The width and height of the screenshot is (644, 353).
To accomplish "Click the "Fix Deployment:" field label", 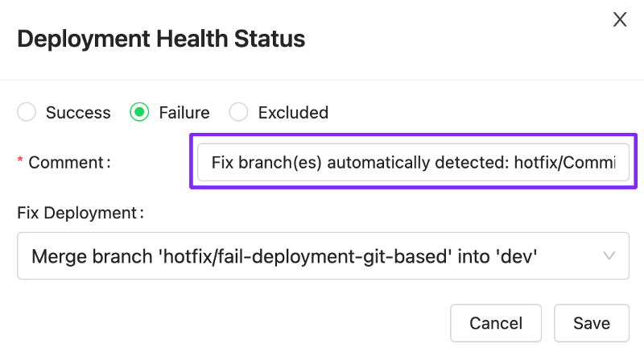I will [80, 213].
